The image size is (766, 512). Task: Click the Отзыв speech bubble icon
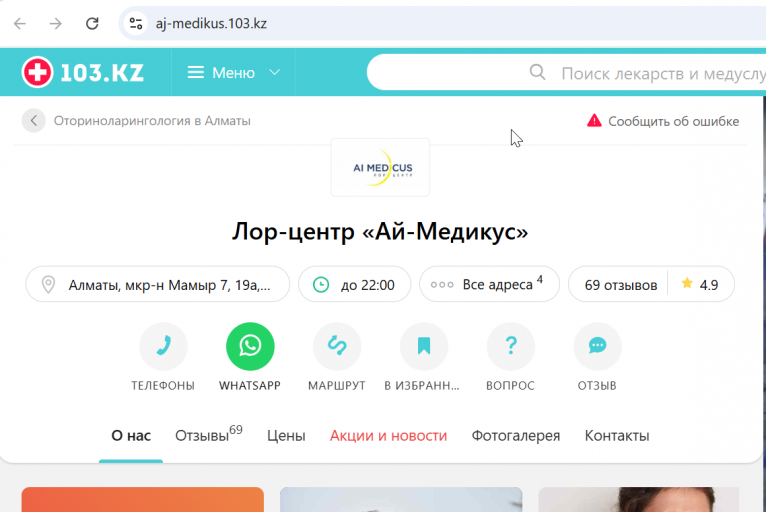click(x=597, y=346)
